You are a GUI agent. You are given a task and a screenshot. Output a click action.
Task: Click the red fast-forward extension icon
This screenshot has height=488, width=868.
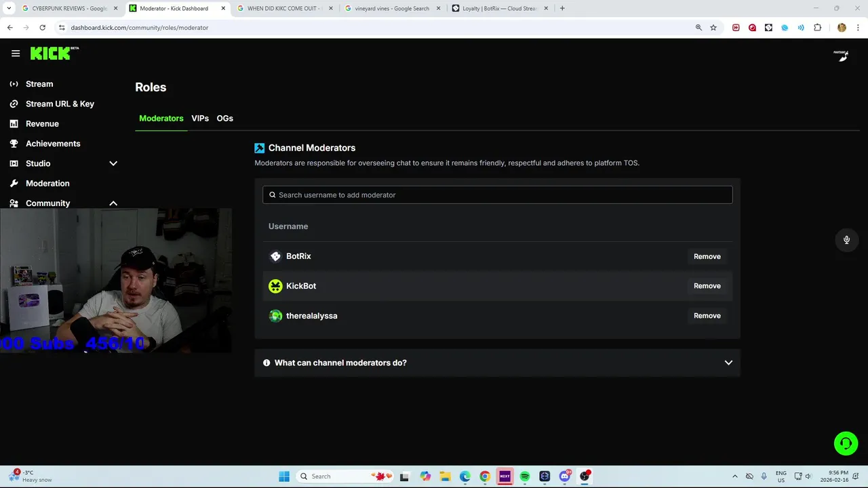pos(736,28)
